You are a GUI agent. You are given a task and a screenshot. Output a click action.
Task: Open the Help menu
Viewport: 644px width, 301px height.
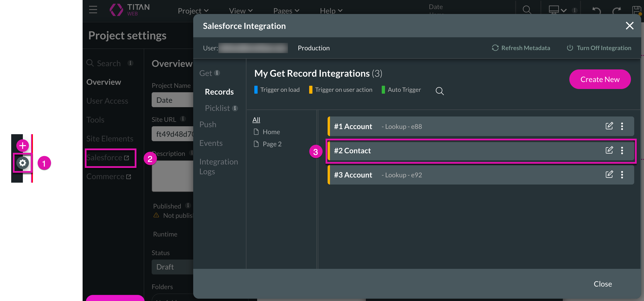point(331,11)
